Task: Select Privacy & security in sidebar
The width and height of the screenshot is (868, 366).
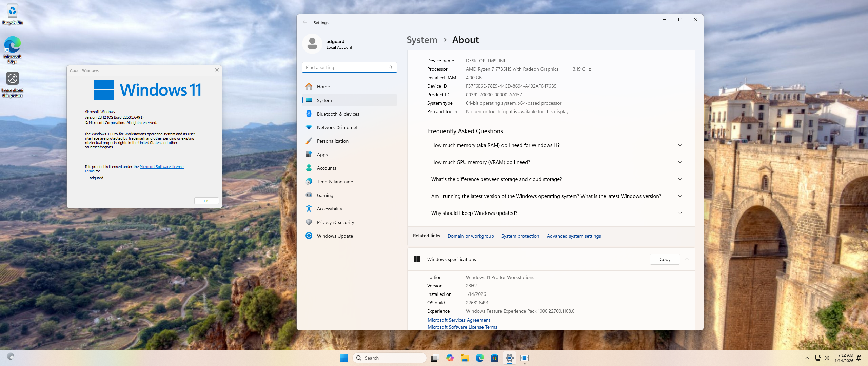Action: tap(335, 222)
